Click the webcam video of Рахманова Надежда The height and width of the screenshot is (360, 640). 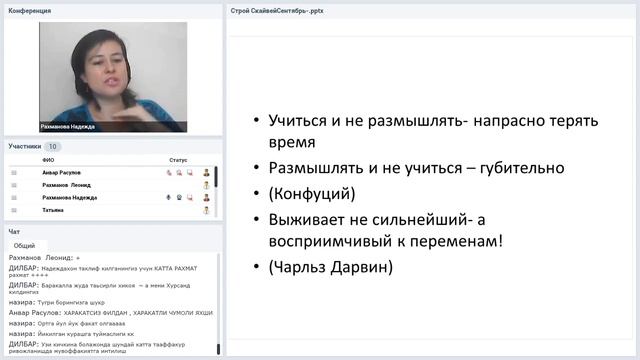point(113,77)
